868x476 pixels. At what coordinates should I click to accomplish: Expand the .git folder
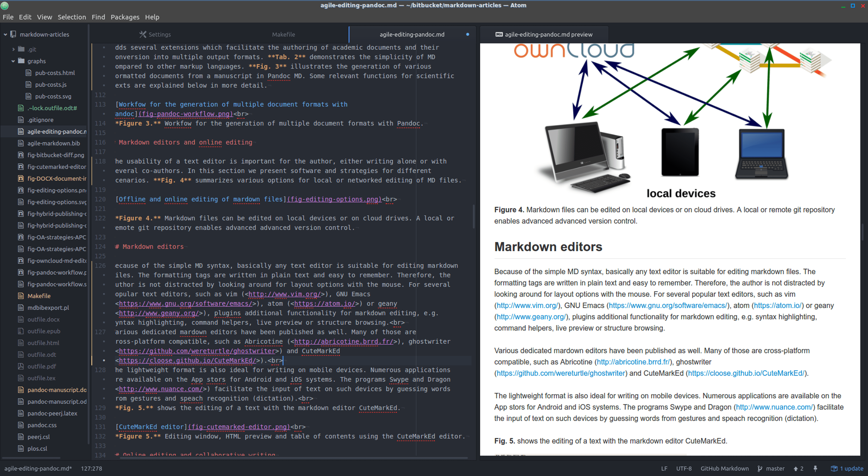tap(13, 49)
